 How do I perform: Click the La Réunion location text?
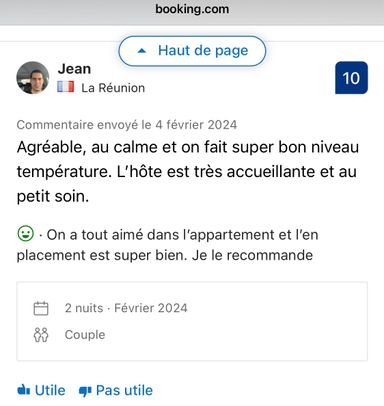(113, 88)
